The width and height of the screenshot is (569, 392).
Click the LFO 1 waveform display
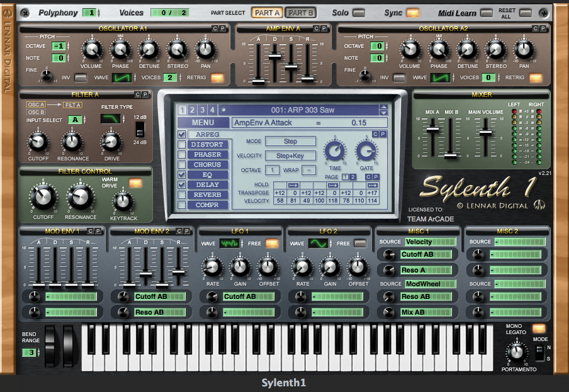point(229,244)
